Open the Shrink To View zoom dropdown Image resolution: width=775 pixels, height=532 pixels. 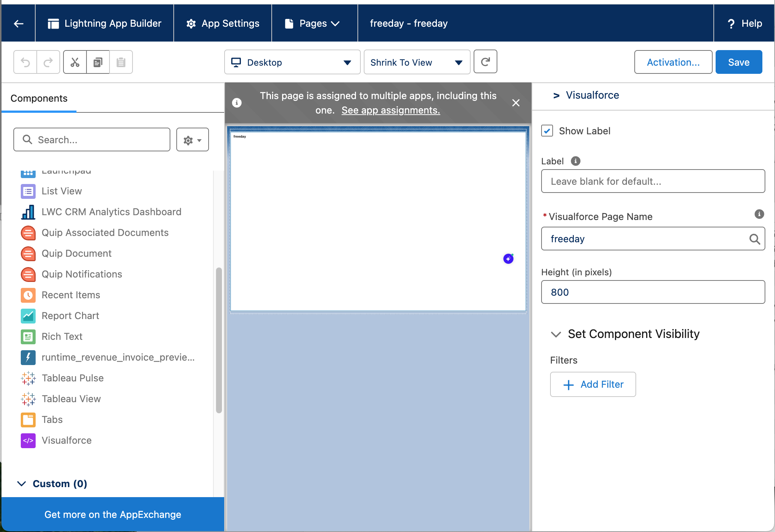click(417, 62)
